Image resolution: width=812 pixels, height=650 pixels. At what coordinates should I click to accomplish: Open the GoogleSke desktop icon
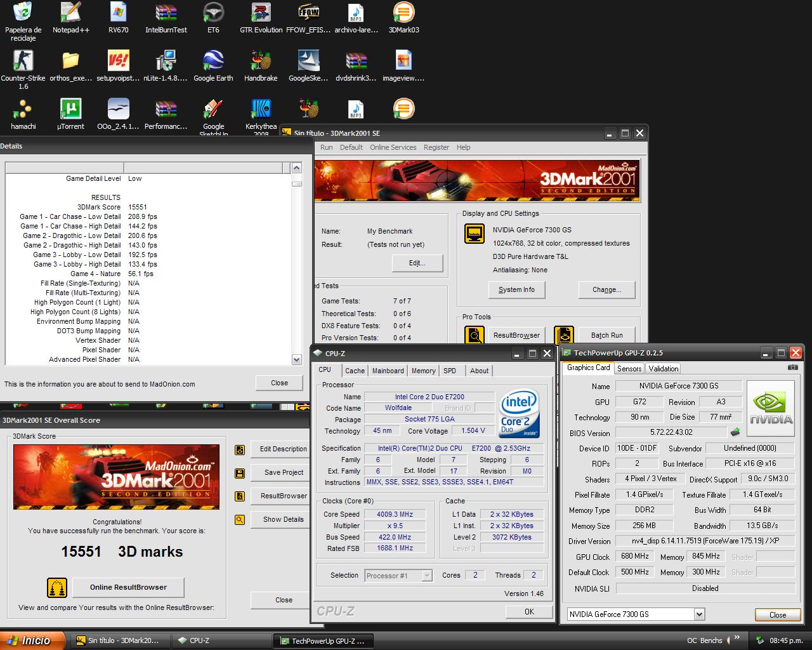308,66
